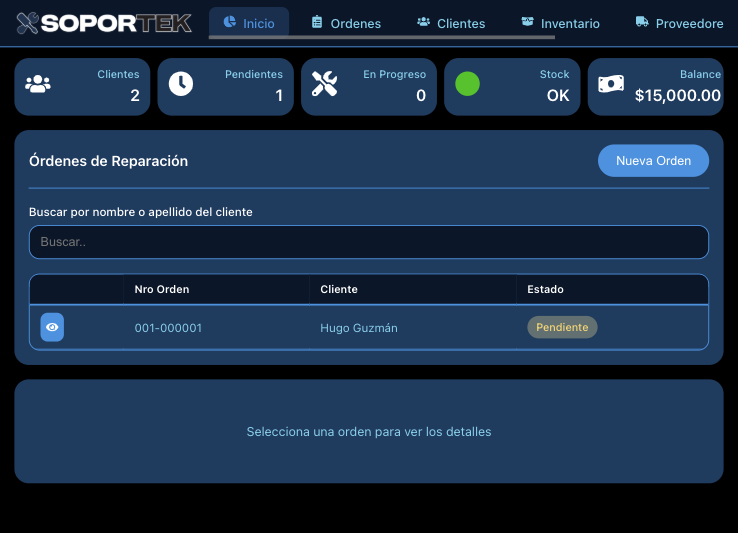Screen dimensions: 738x533
Task: Click the Clientes group icon in stat card
Action: pos(38,84)
